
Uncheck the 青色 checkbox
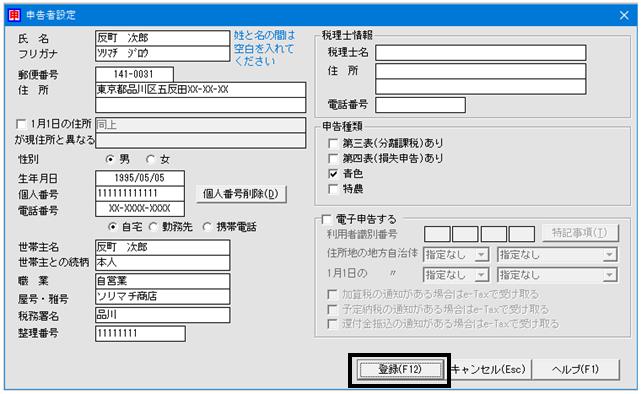pos(333,174)
